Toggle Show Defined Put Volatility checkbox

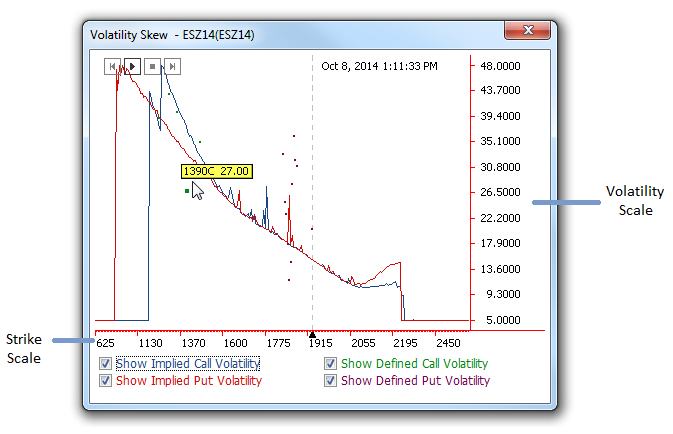pyautogui.click(x=331, y=380)
